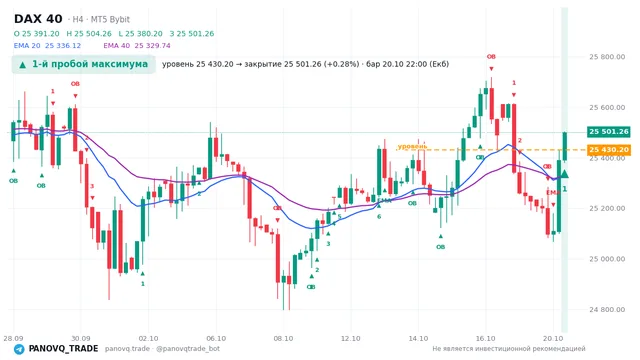Click the green '6' signal number near 12.10
640x360 pixels.
tap(379, 217)
